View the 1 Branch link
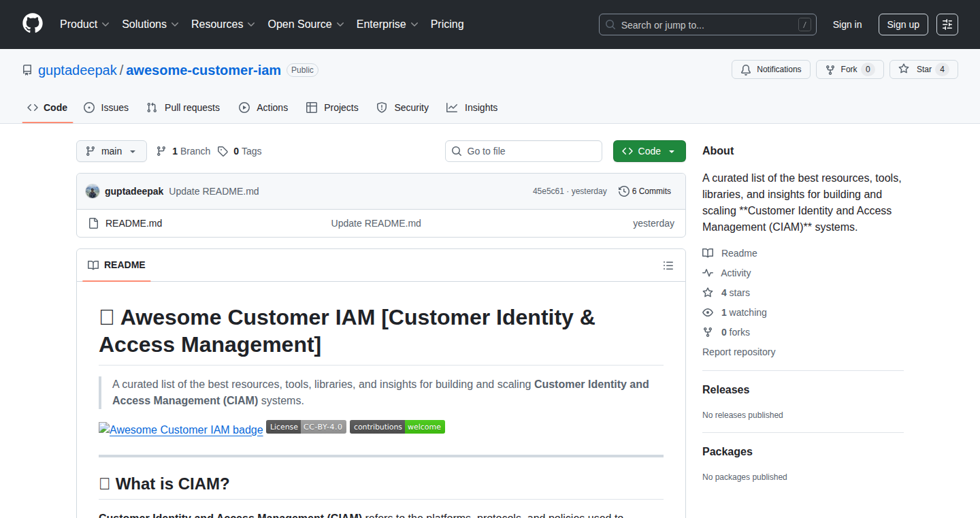 tap(183, 151)
